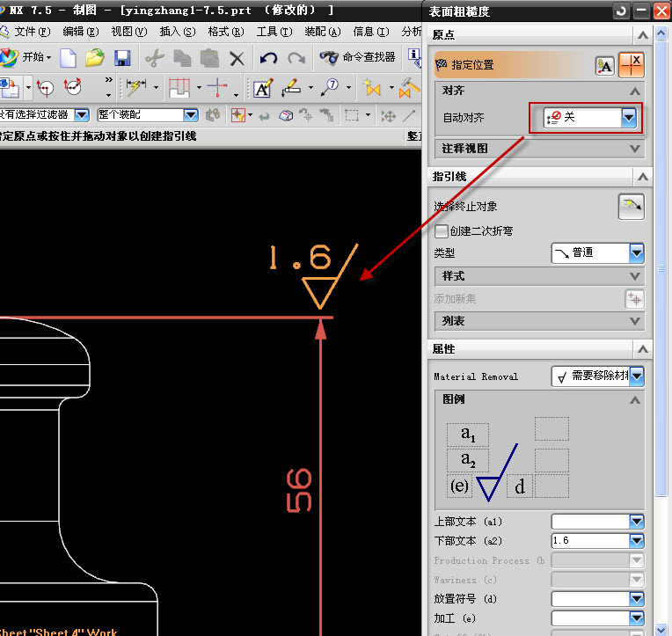Toggle the Create Second Bend (创建二次折弯) checkbox
The image size is (672, 636).
[x=441, y=231]
